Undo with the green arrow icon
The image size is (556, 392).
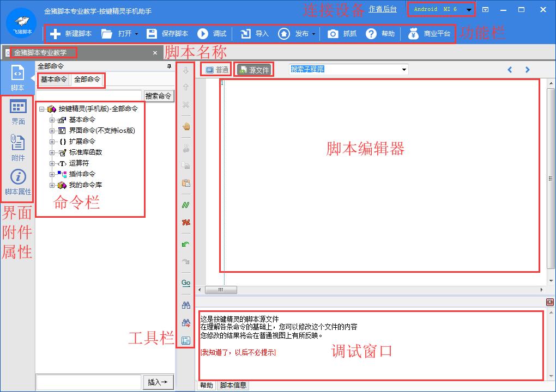coord(185,243)
